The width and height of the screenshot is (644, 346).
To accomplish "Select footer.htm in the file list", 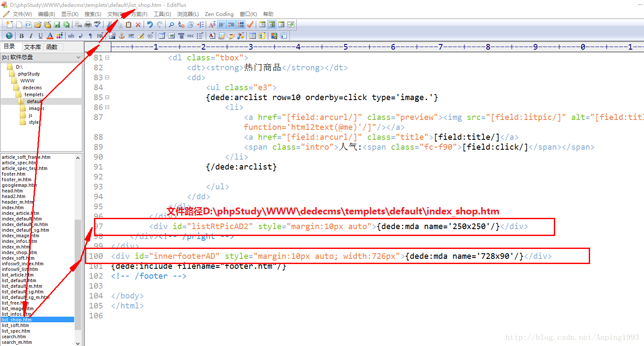I will (x=13, y=174).
